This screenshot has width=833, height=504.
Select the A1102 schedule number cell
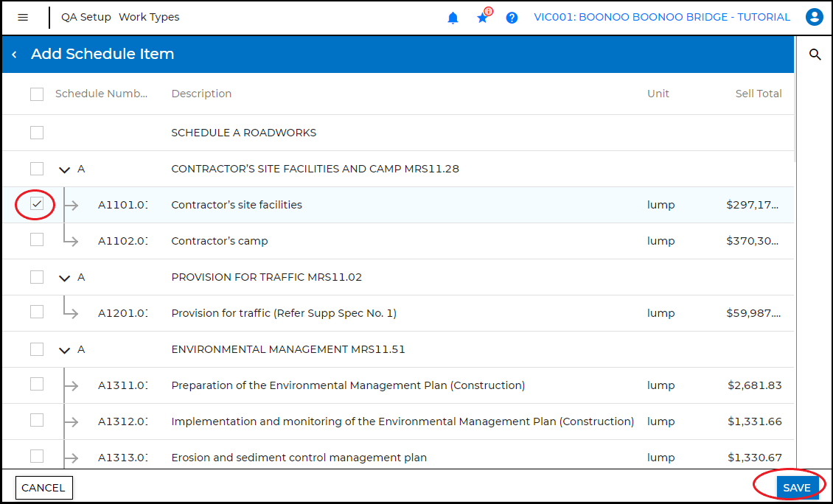click(x=122, y=241)
